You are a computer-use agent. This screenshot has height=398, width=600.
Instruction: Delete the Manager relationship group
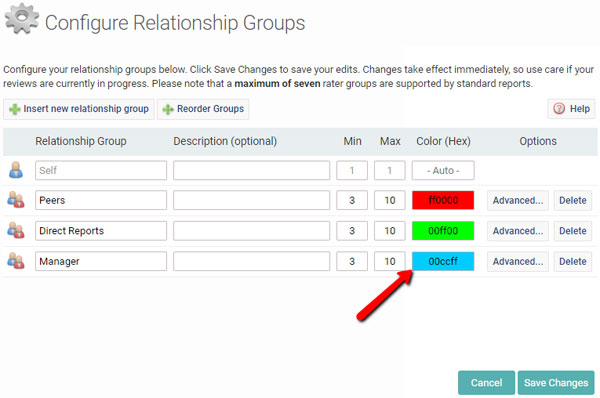tap(573, 262)
